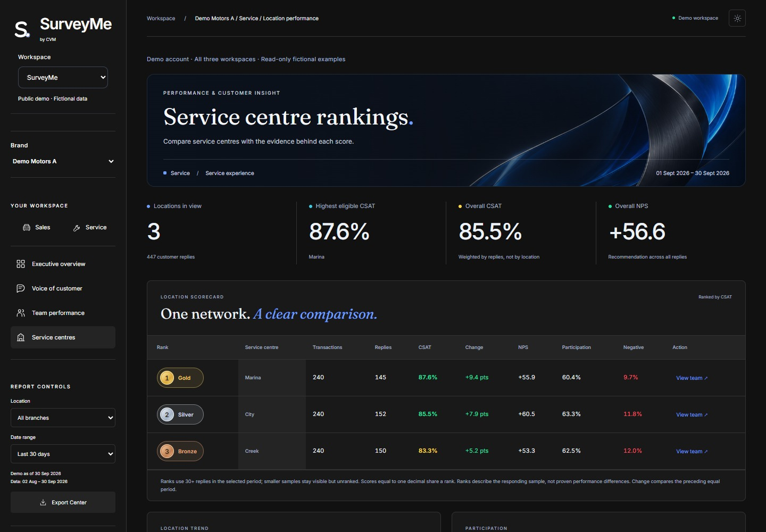Click the Demo workspace status indicator
This screenshot has height=532, width=766.
tap(695, 18)
